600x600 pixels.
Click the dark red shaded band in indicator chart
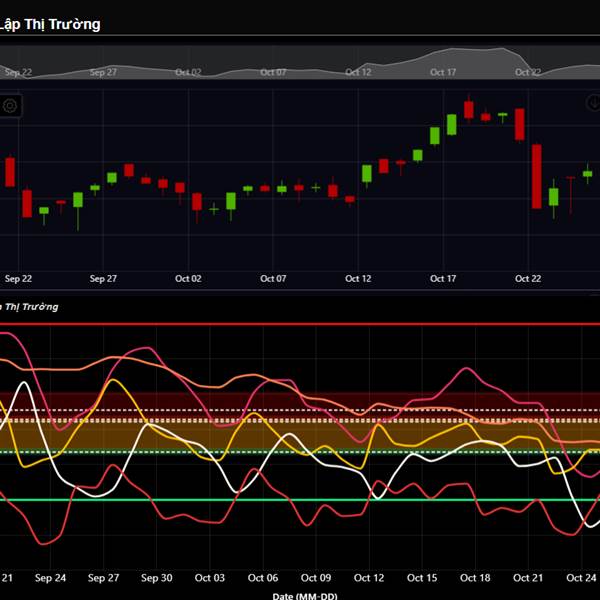(x=300, y=400)
